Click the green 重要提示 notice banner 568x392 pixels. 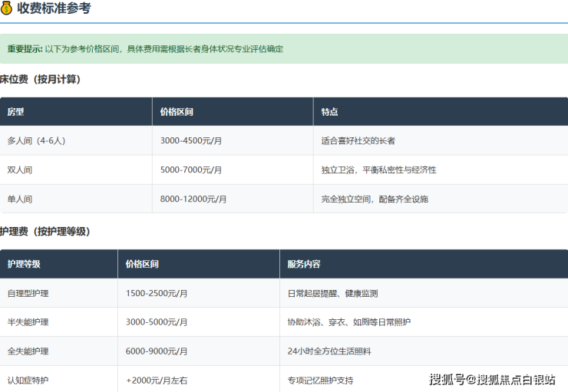point(284,49)
